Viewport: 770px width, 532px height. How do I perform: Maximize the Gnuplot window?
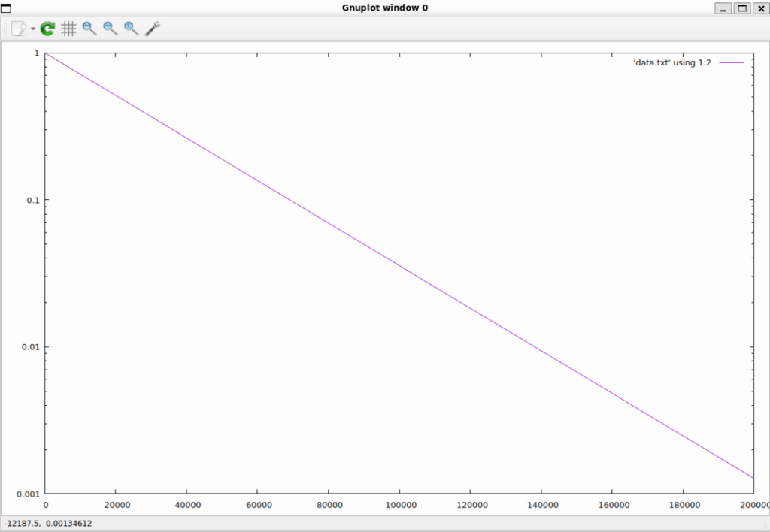tap(742, 8)
